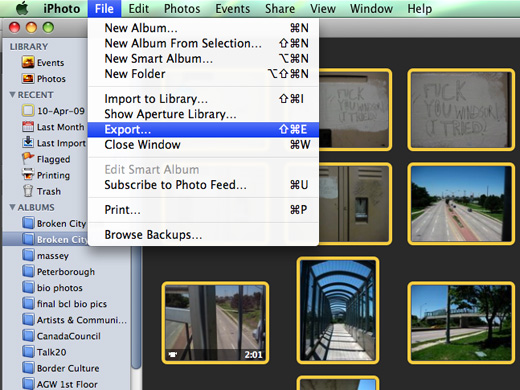This screenshot has width=520, height=390.
Task: Select Last Import icon
Action: click(28, 142)
